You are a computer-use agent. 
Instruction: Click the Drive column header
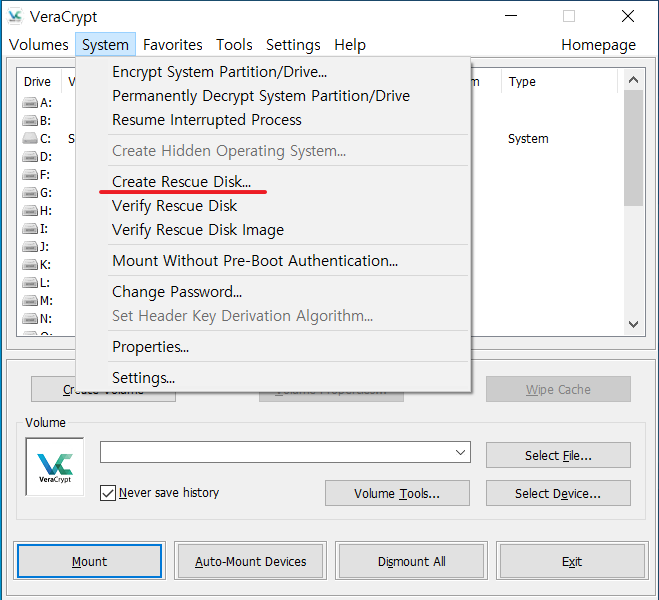pos(39,82)
